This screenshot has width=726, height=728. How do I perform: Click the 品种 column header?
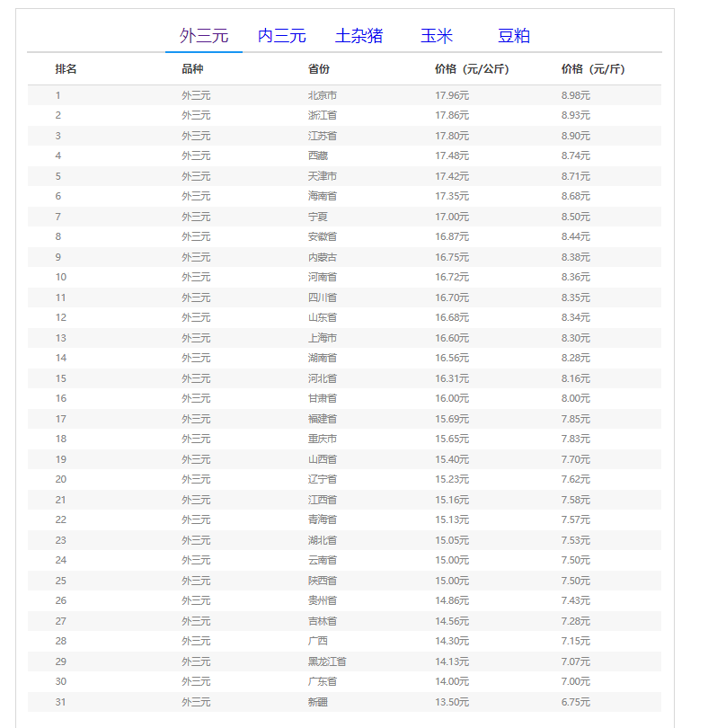[192, 69]
